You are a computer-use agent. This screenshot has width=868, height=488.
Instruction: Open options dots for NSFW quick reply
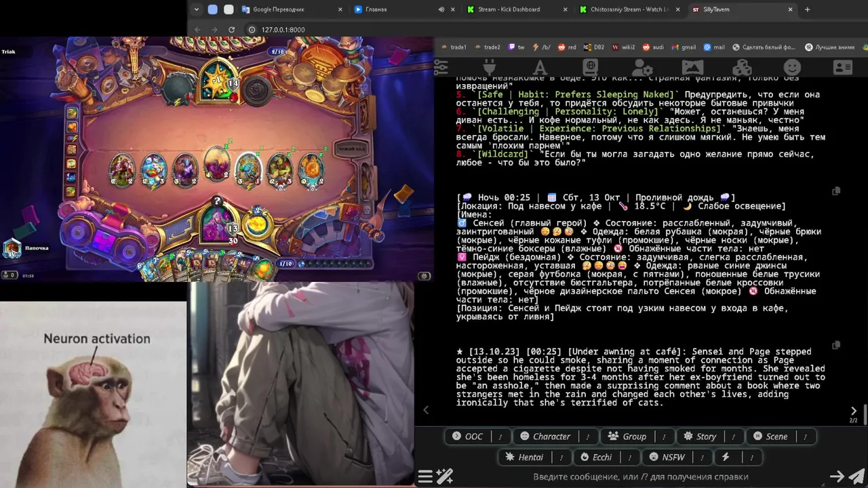tap(703, 457)
